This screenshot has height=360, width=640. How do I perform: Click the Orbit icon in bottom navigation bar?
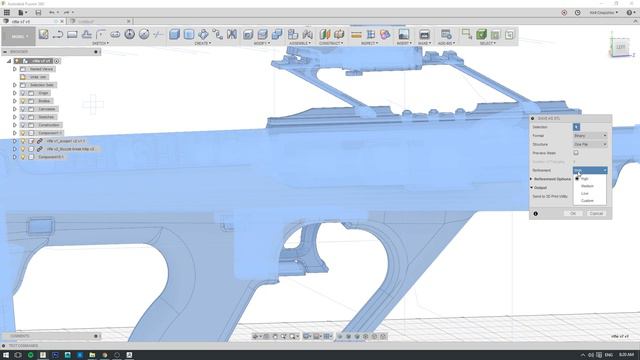[256, 336]
